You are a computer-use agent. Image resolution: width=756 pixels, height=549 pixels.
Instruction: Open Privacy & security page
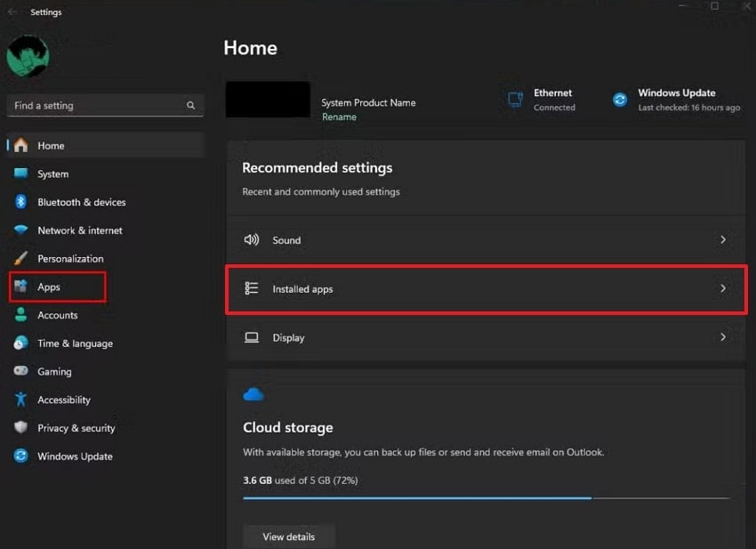tap(107, 428)
